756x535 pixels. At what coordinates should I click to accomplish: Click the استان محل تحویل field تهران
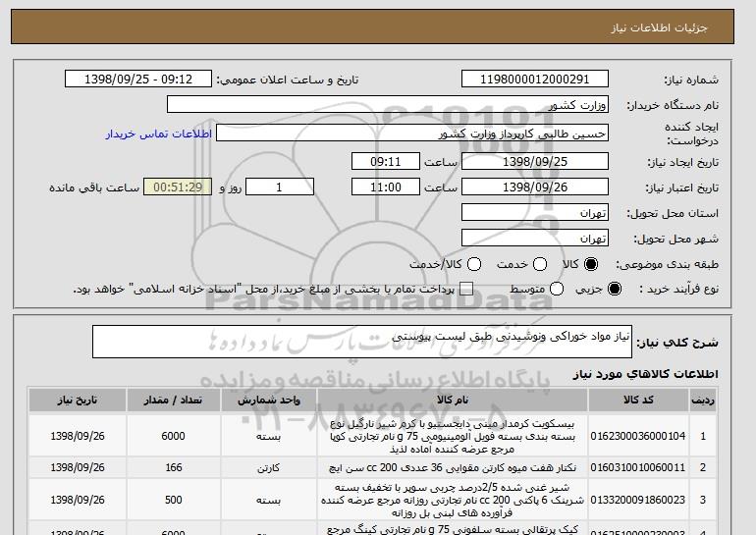tap(535, 213)
